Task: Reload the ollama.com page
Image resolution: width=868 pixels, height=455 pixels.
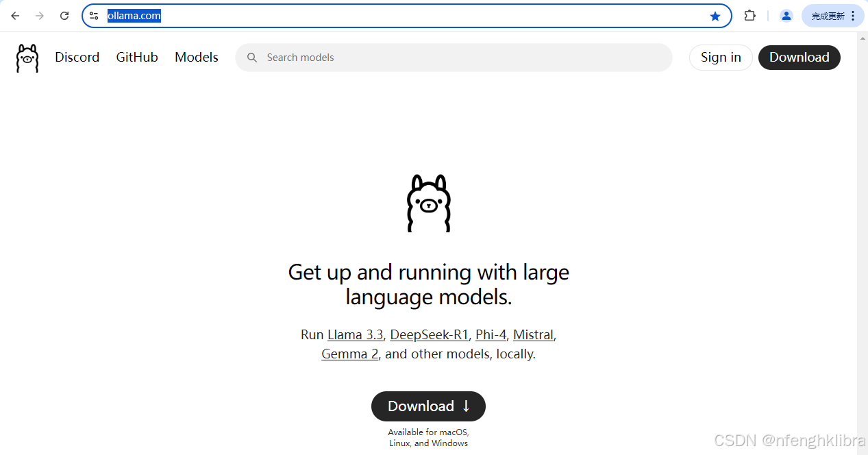Action: coord(64,16)
